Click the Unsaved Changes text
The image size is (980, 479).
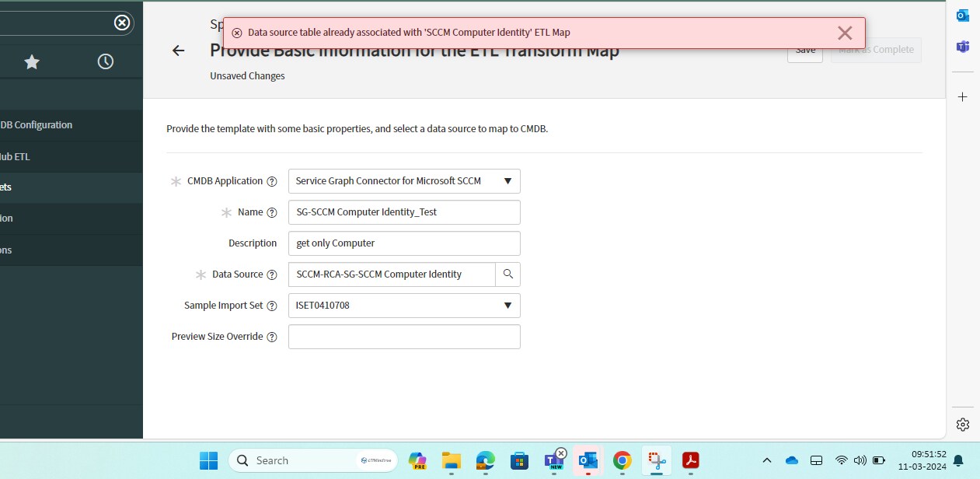(247, 76)
